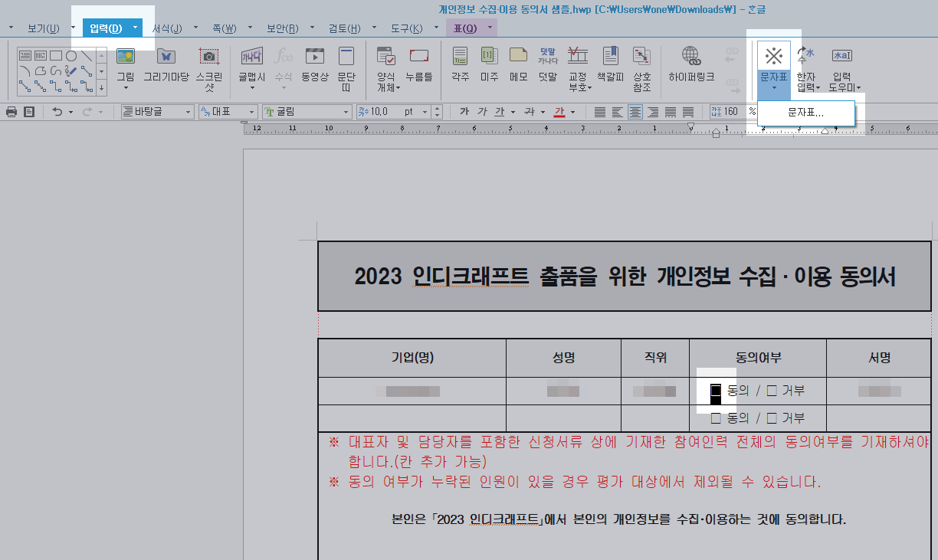Align paragraph to the right
Viewport: 938px width, 560px height.
click(x=653, y=112)
